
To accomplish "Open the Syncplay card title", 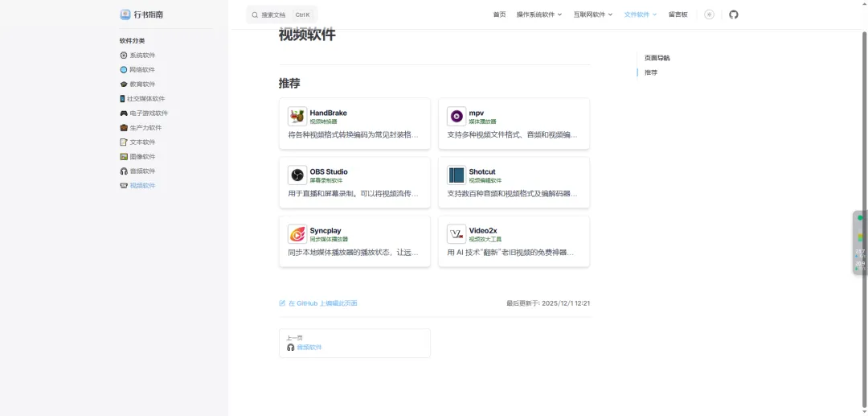I will coord(325,230).
